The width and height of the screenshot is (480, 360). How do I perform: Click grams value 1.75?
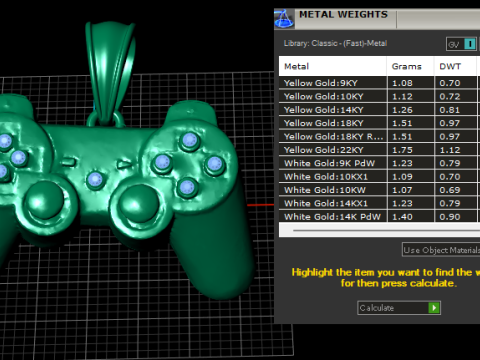402,150
